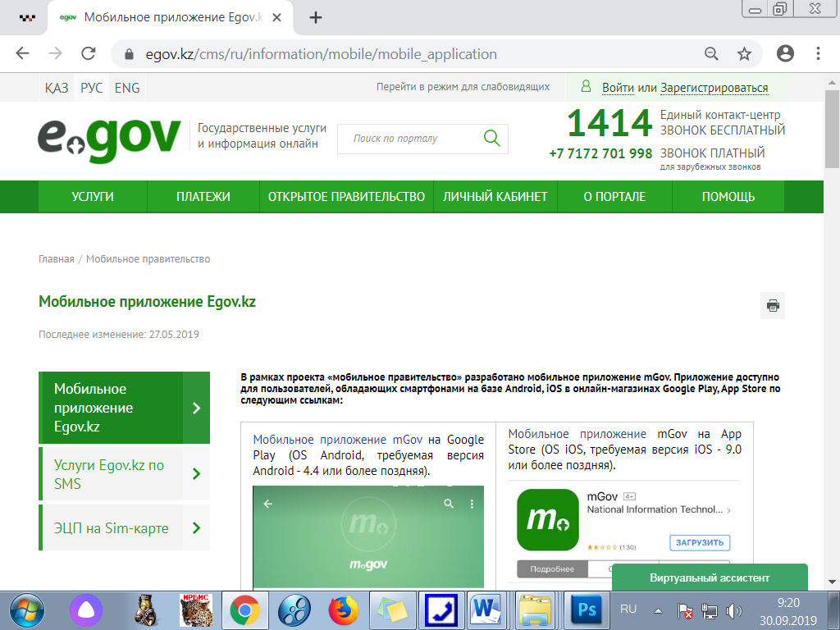Open a new browser tab
The width and height of the screenshot is (840, 630).
pyautogui.click(x=316, y=18)
